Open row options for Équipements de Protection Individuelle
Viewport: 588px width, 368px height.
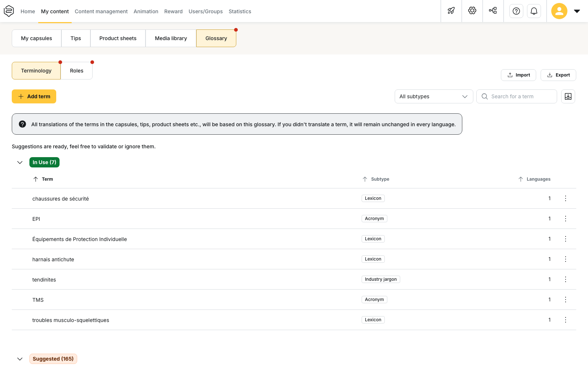pos(566,239)
